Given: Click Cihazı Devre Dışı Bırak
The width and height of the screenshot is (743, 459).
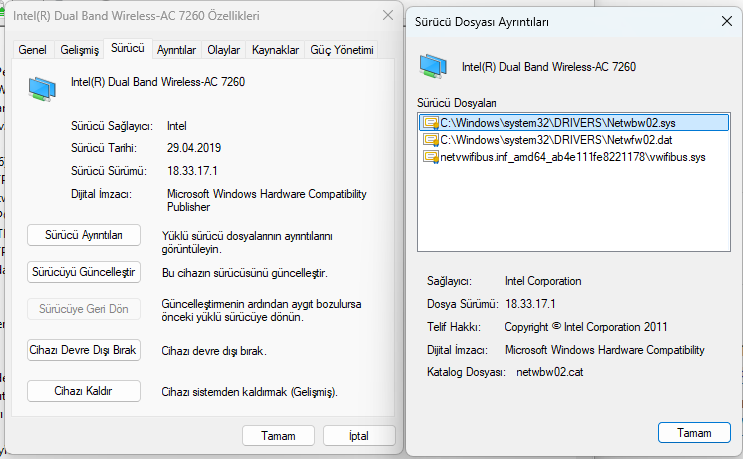Looking at the screenshot, I should coord(84,350).
